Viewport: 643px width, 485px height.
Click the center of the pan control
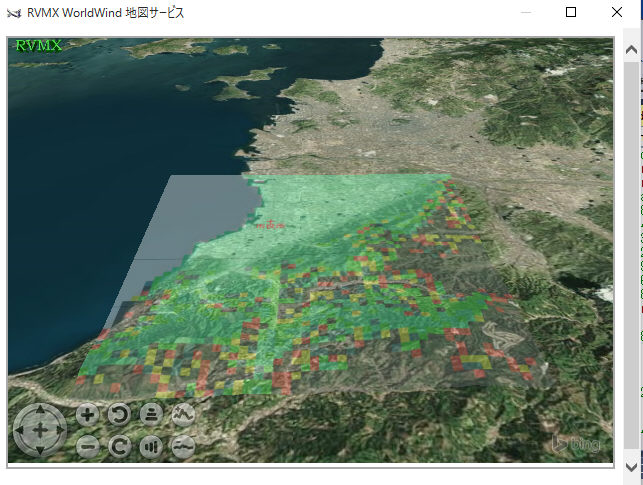[40, 430]
